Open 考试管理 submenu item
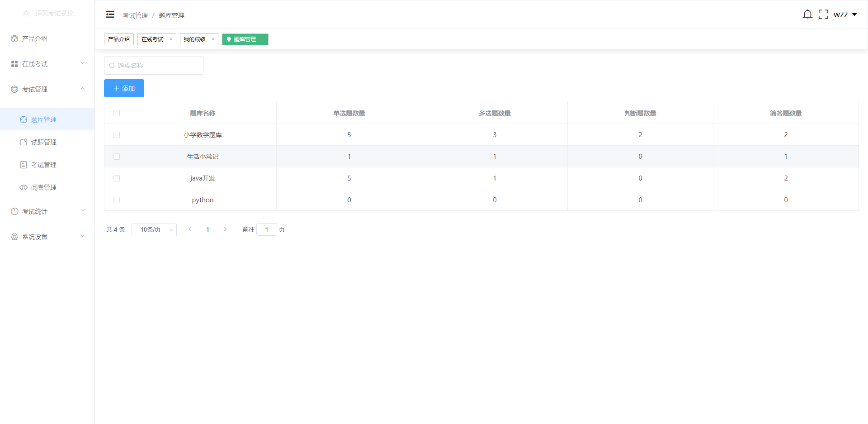This screenshot has width=868, height=424. click(x=47, y=165)
